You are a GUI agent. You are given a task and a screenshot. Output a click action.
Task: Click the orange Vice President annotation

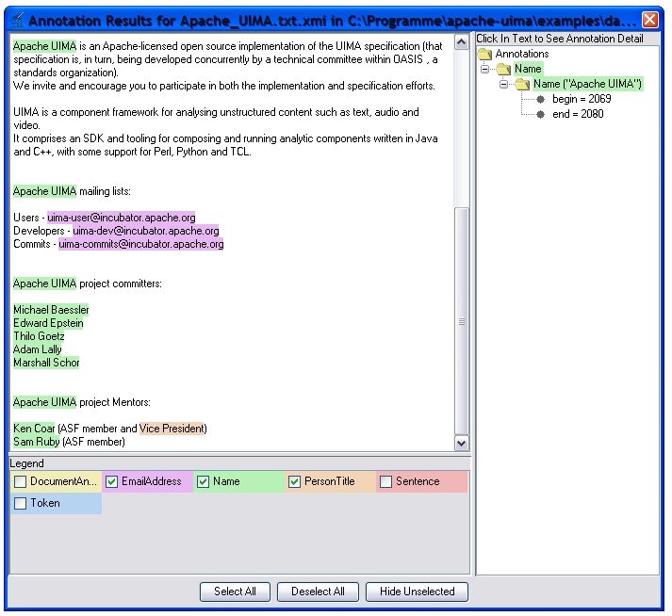click(x=172, y=429)
